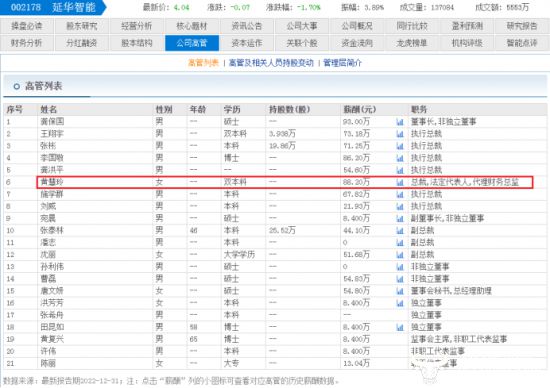550x388 pixels.
Task: Open salary chart icon for 曹磊
Action: (x=400, y=279)
